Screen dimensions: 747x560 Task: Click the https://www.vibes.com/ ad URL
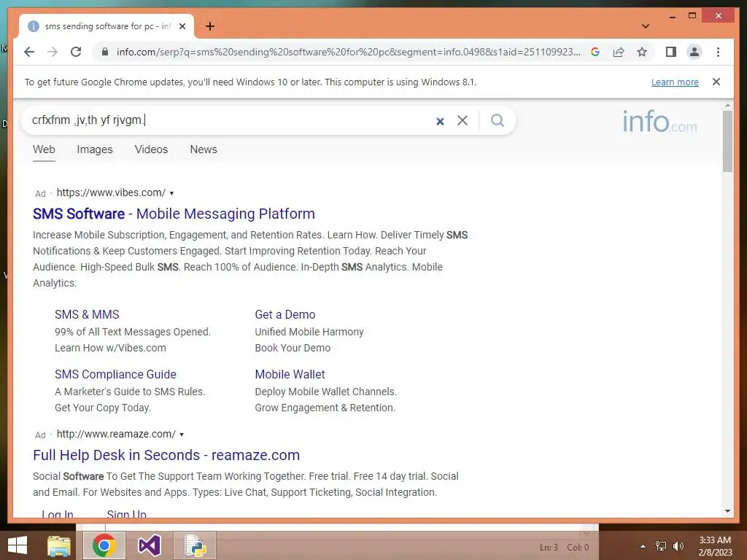point(111,192)
